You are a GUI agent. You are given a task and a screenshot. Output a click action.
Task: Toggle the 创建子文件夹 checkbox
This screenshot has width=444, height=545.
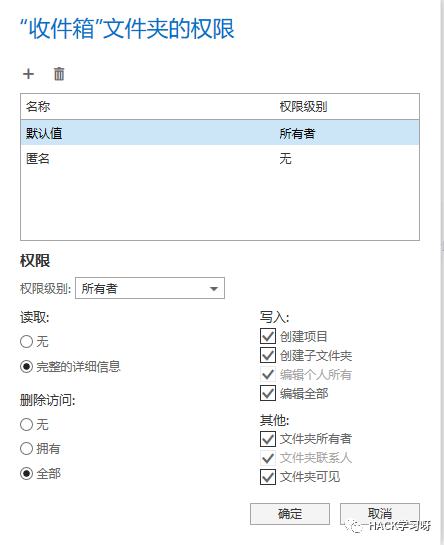pos(268,355)
